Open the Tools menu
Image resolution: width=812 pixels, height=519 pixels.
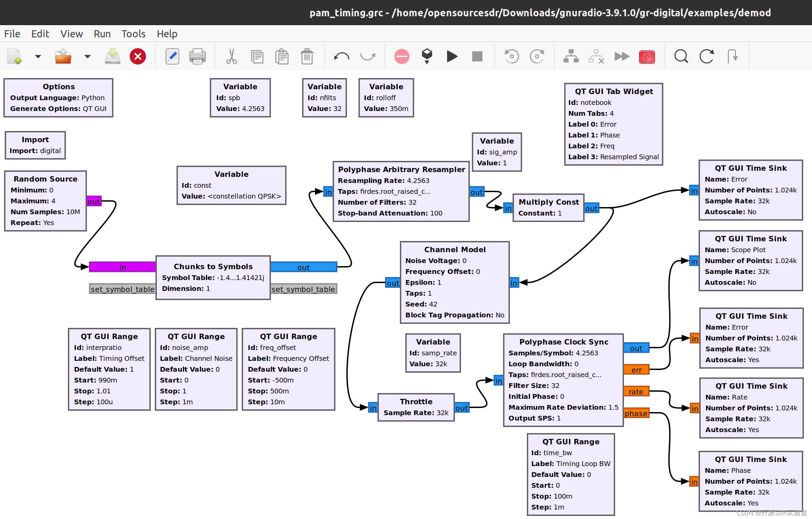click(133, 34)
